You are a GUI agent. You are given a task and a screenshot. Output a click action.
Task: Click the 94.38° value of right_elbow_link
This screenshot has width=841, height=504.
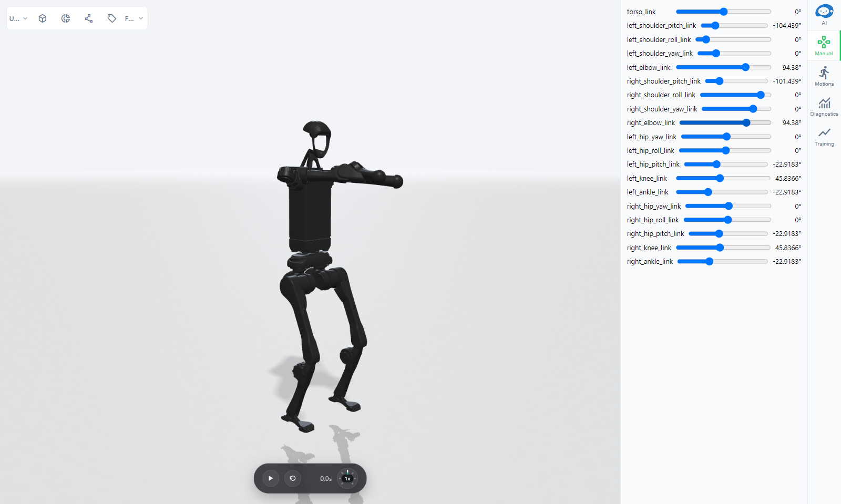coord(792,122)
